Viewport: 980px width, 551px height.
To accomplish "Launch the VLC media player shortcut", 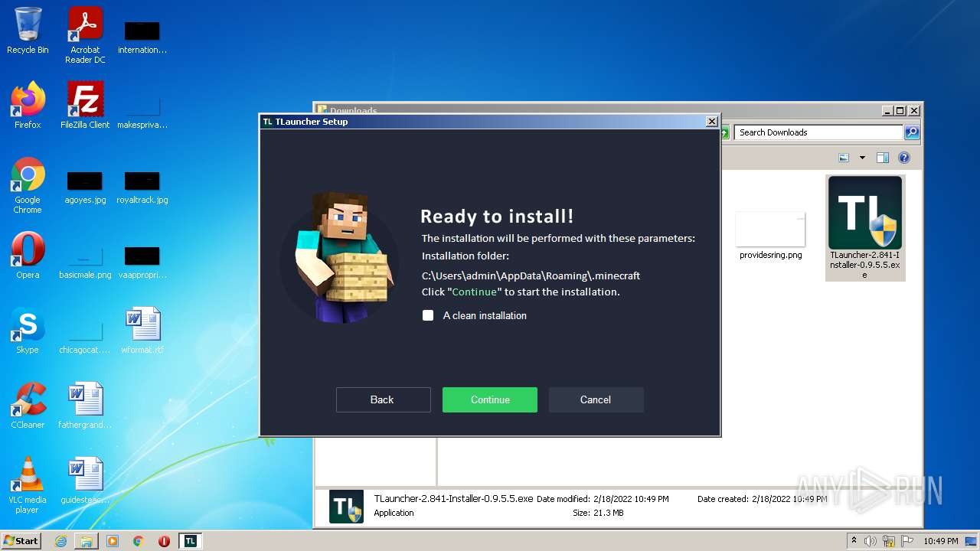I will (x=28, y=485).
